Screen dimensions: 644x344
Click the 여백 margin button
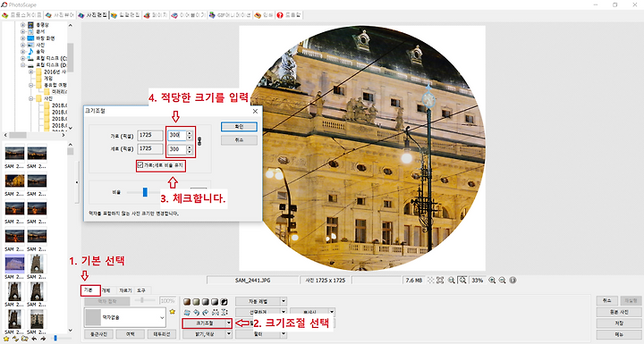[x=131, y=334]
